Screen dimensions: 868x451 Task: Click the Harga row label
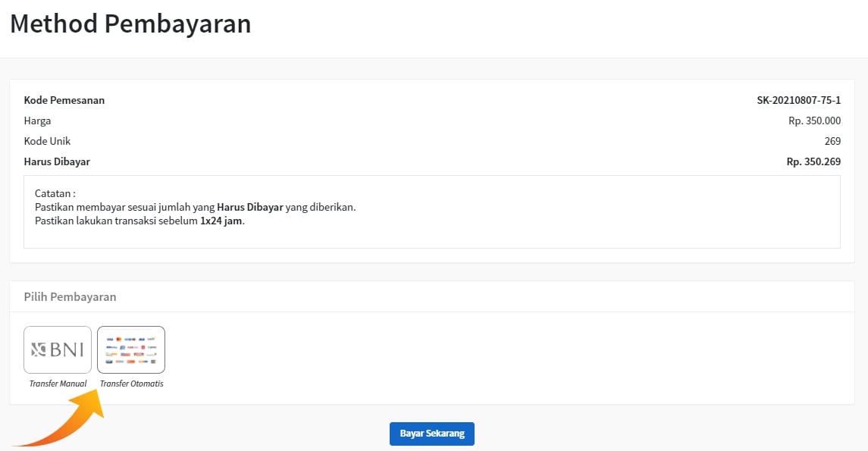[x=37, y=121]
